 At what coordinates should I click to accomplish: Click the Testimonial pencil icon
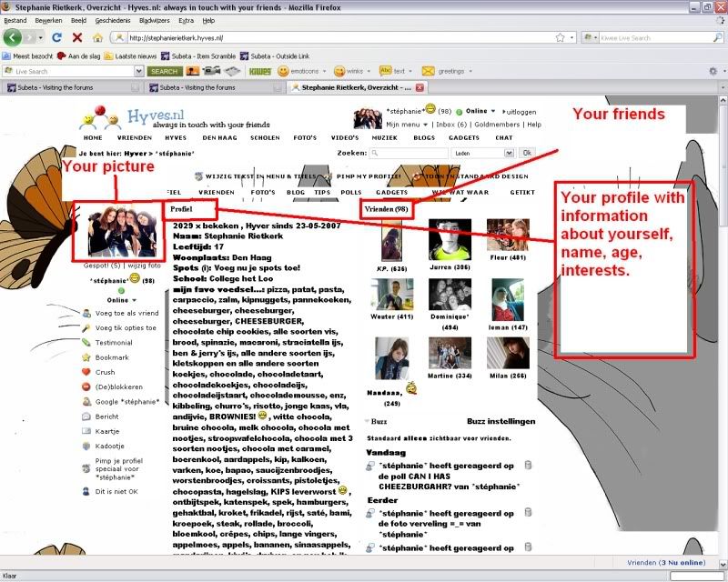(x=86, y=343)
